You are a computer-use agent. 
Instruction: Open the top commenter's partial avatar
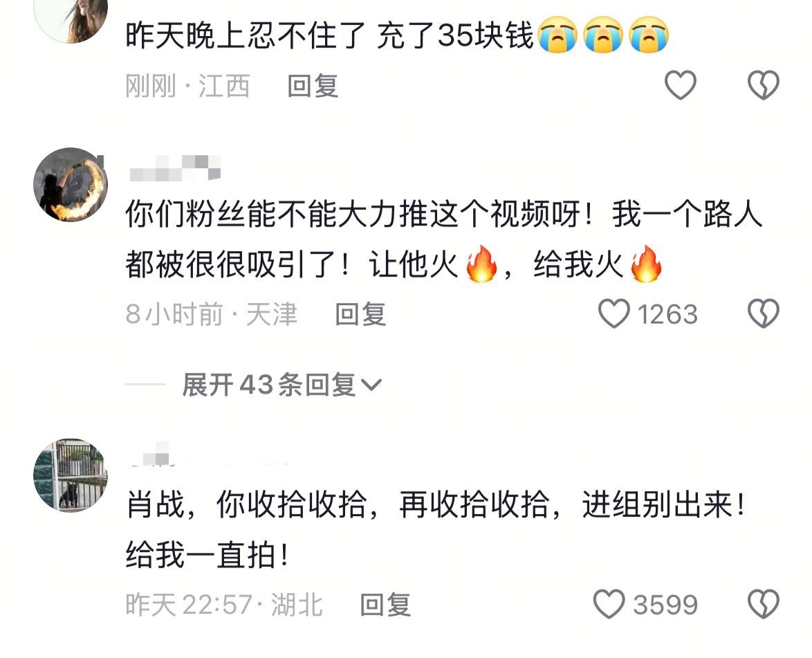(x=71, y=21)
